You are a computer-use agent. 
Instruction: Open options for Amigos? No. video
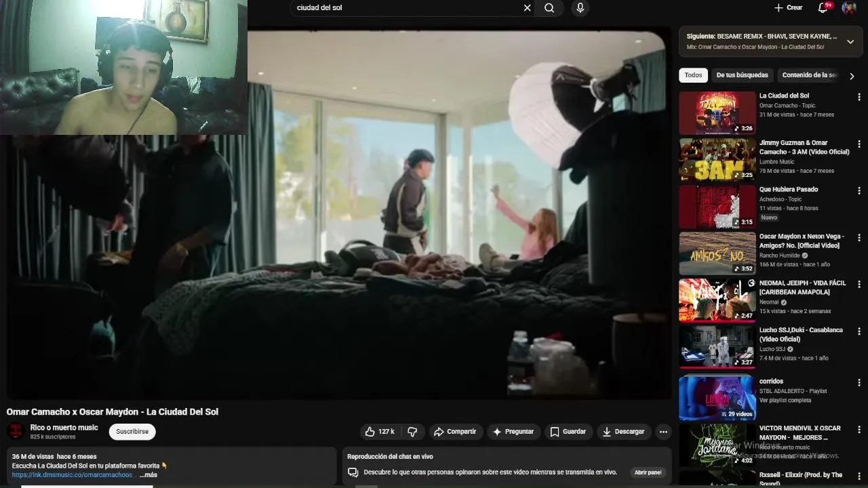(859, 238)
